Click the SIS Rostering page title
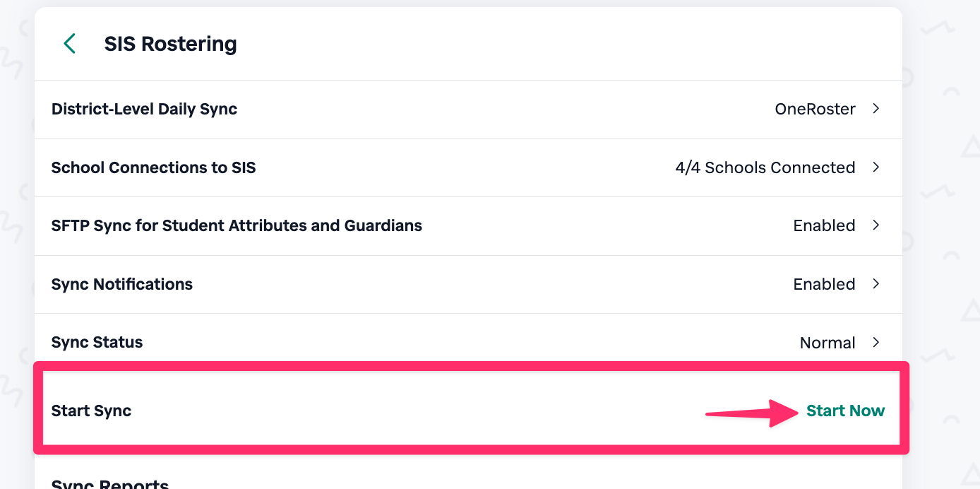The image size is (980, 489). click(170, 44)
